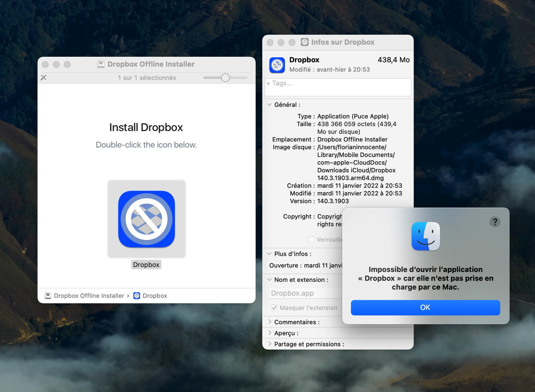This screenshot has width=535, height=392.
Task: Click the Finder icon in alert dialog
Action: coord(426,236)
